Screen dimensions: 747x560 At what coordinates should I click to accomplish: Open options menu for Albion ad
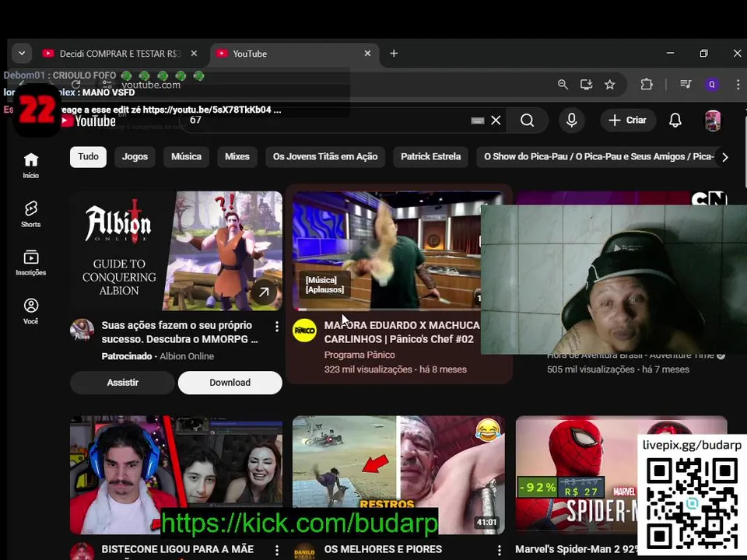(x=277, y=326)
